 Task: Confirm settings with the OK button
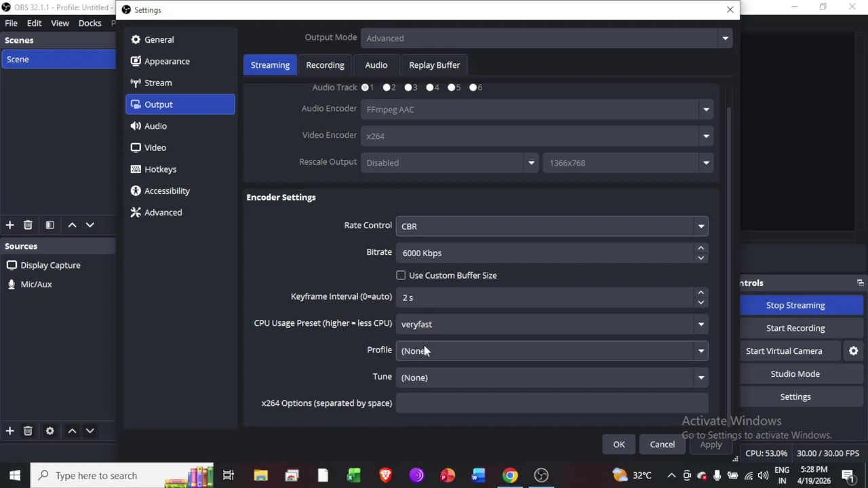[618, 445]
